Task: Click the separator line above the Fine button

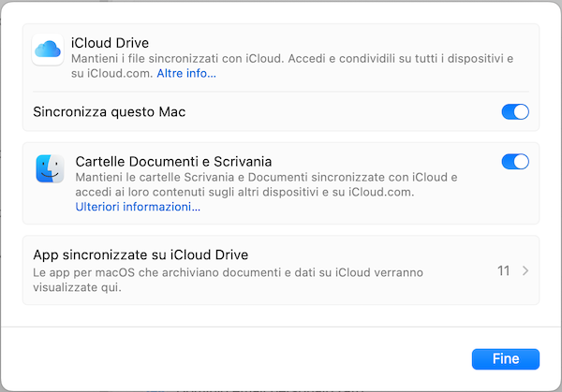Action: pos(281,327)
